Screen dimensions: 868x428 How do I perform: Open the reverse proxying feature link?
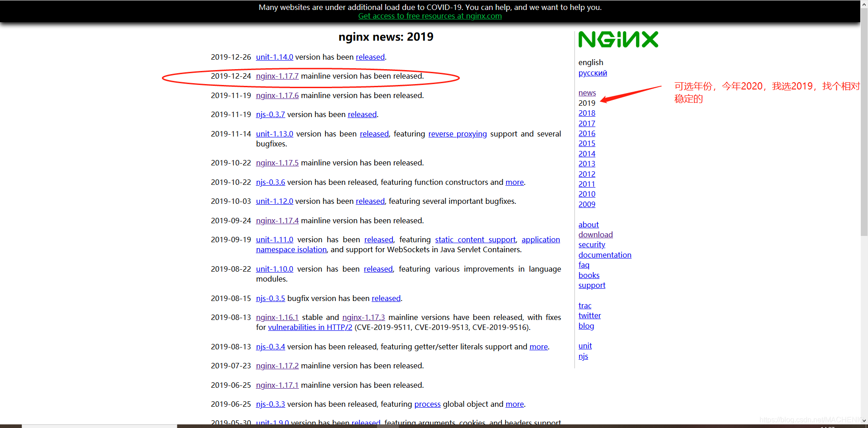[x=458, y=134]
